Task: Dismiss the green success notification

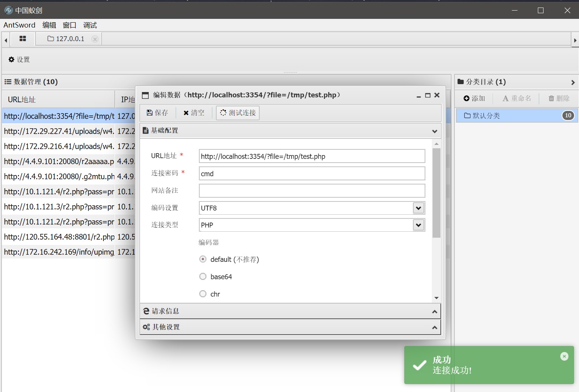Action: click(x=564, y=357)
